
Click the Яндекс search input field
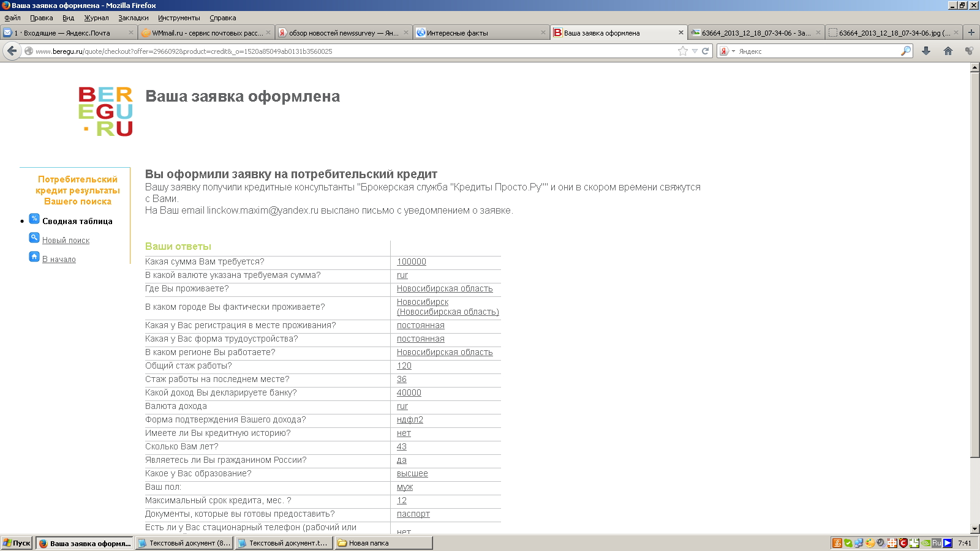[818, 51]
